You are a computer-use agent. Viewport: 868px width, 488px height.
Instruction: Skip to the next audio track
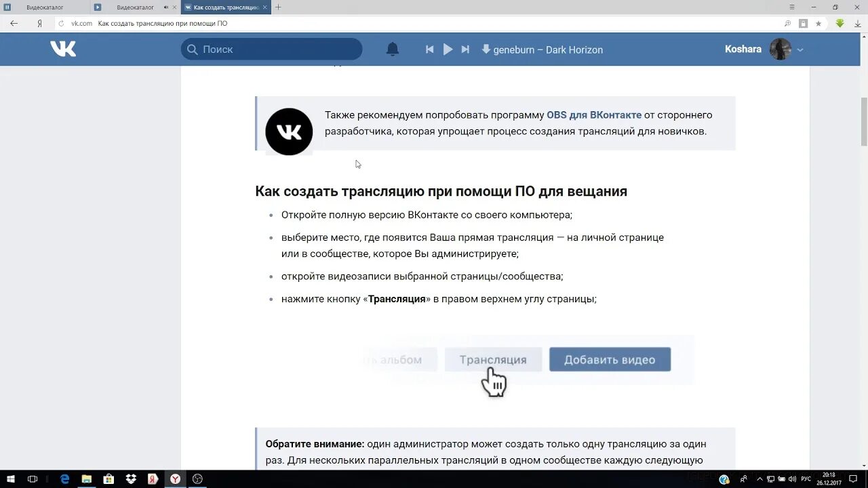point(465,49)
